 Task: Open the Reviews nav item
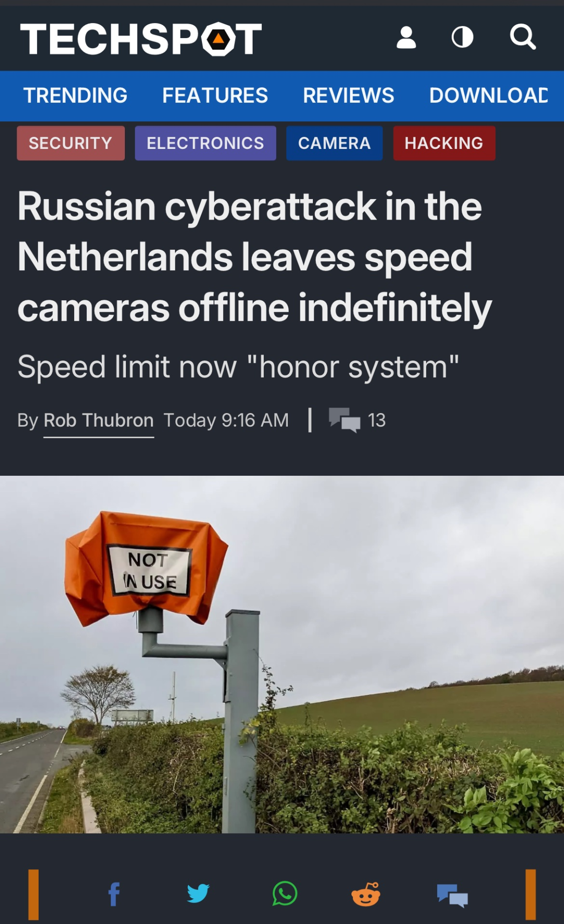348,95
